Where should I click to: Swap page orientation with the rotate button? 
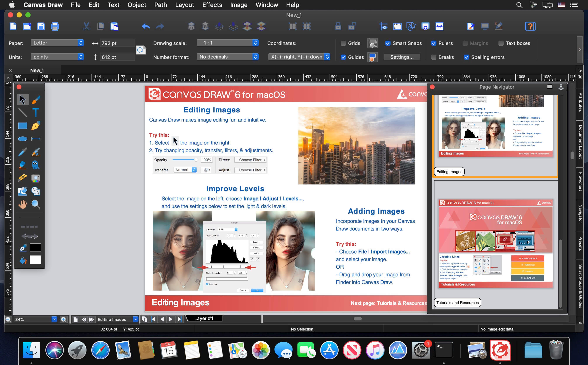(141, 50)
